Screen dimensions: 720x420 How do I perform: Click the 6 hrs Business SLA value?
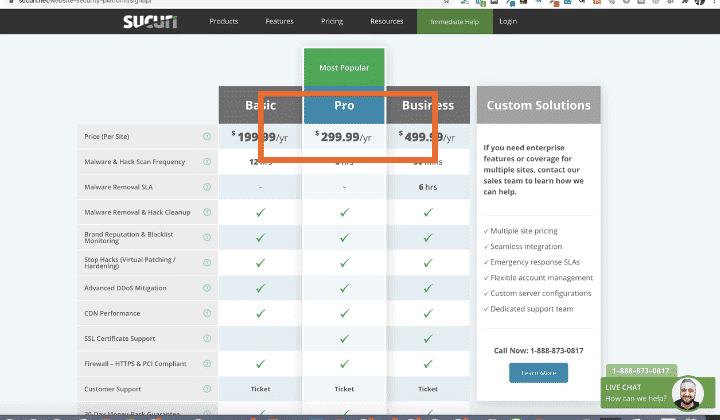point(428,187)
